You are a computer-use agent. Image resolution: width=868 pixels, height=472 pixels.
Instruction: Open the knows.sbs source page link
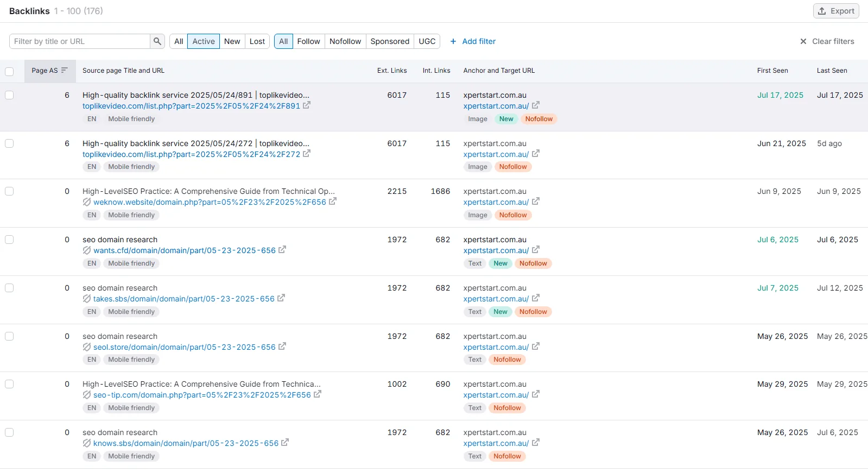[x=186, y=443]
